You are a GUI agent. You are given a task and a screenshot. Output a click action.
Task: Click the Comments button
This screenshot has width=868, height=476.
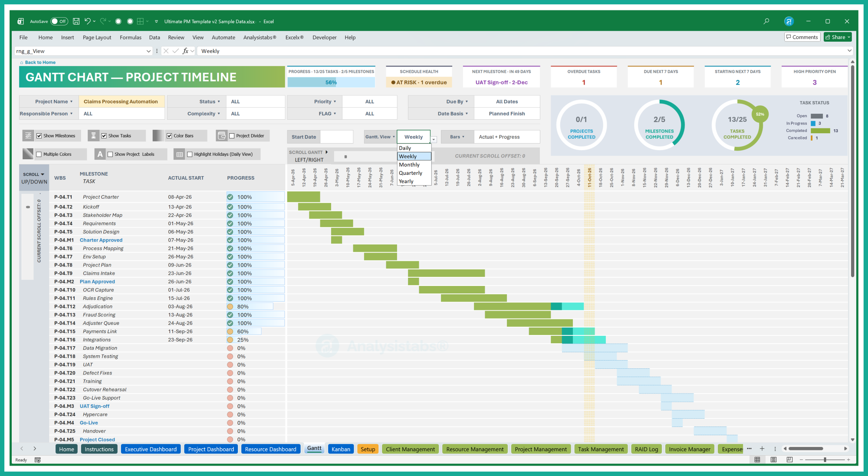[802, 37]
